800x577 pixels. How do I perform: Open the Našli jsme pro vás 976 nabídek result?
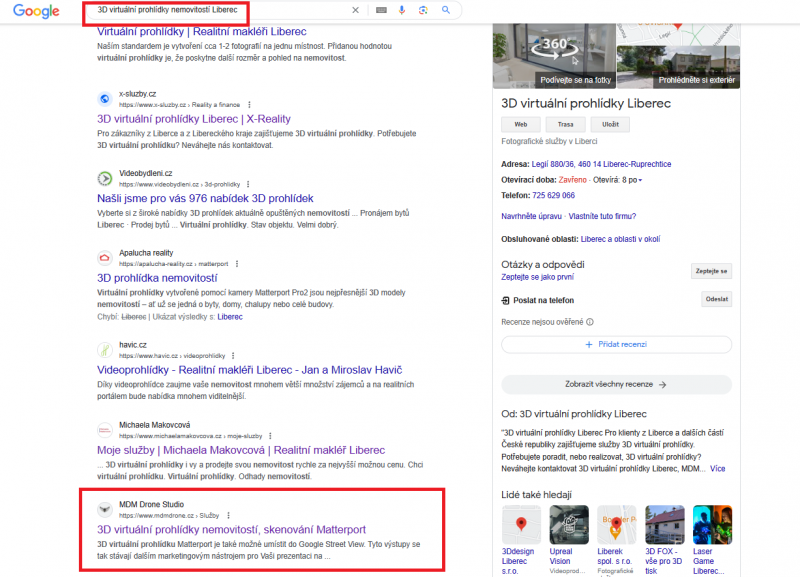205,198
